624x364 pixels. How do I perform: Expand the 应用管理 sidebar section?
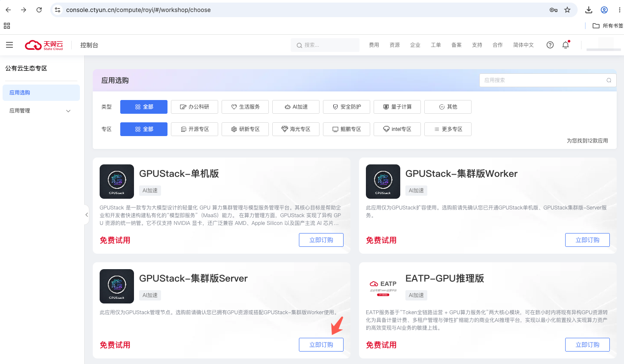click(41, 111)
